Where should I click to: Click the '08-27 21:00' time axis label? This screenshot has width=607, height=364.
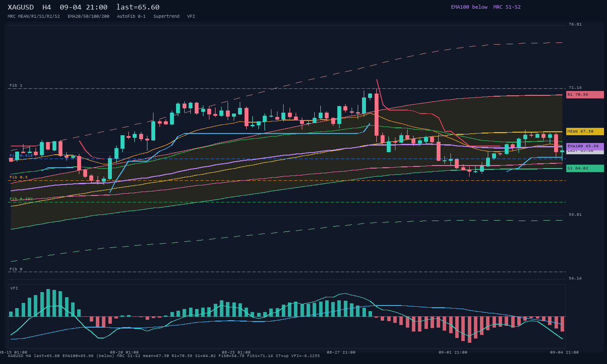tap(341, 352)
